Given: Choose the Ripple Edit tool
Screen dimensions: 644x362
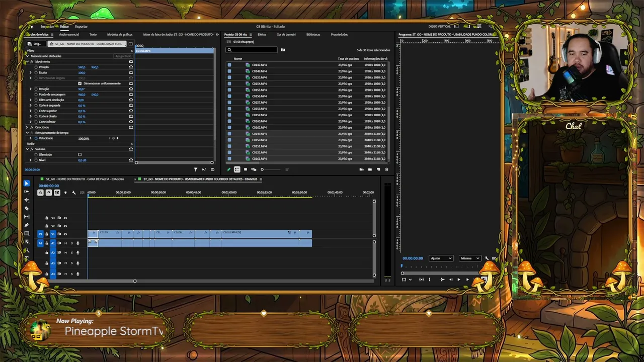Looking at the screenshot, I should (x=27, y=200).
